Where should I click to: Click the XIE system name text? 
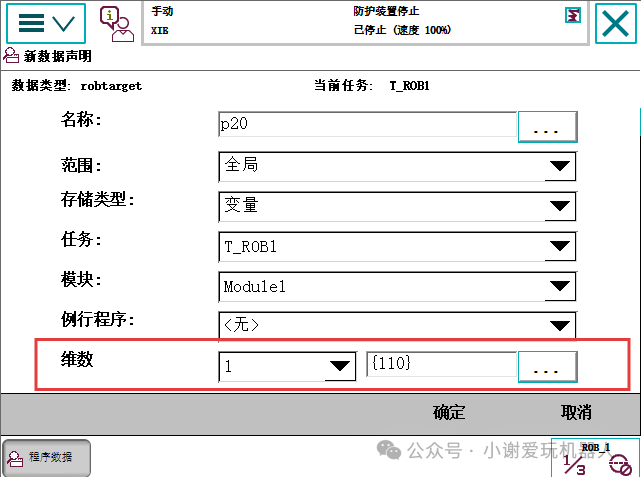point(159,31)
